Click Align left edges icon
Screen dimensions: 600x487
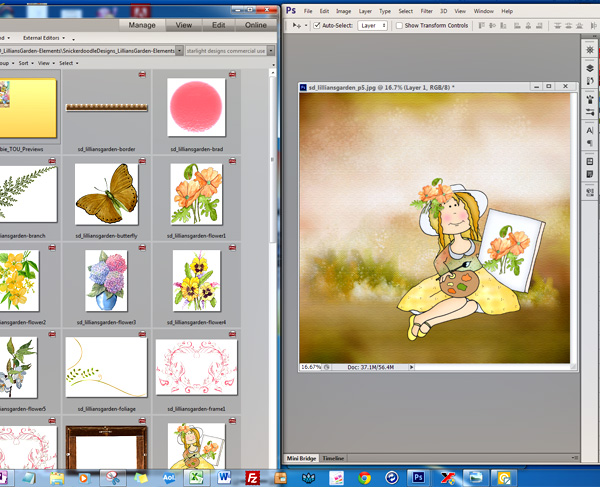tap(517, 26)
